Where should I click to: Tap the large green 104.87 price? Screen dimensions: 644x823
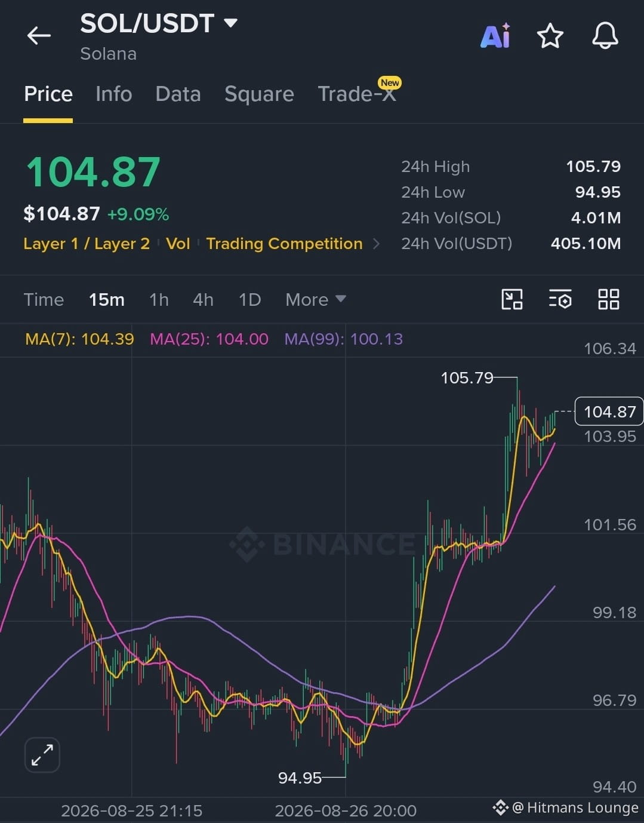[93, 172]
